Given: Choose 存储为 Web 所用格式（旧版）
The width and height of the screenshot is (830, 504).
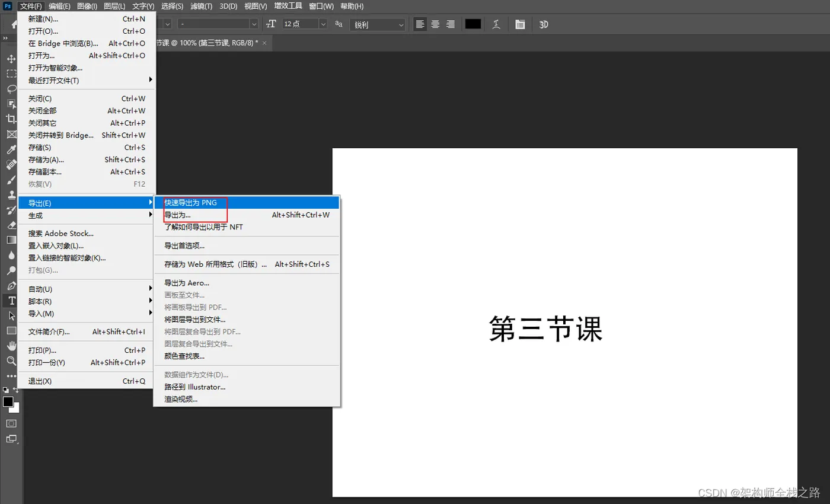Looking at the screenshot, I should tap(247, 264).
